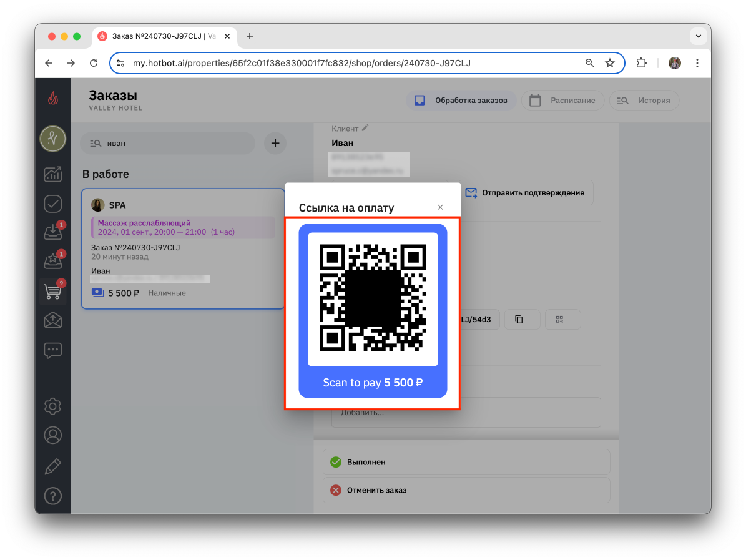
Task: Open the pencil editor sidebar icon
Action: 53,466
